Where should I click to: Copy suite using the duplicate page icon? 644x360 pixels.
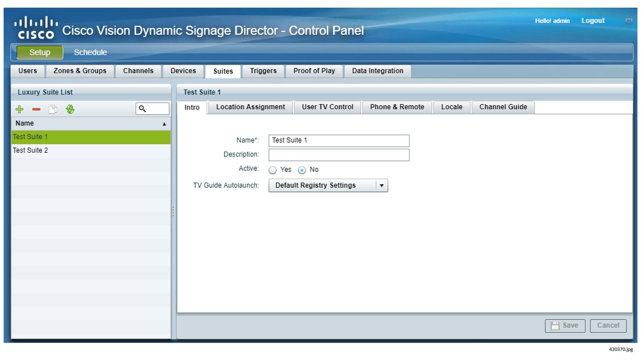pos(53,109)
